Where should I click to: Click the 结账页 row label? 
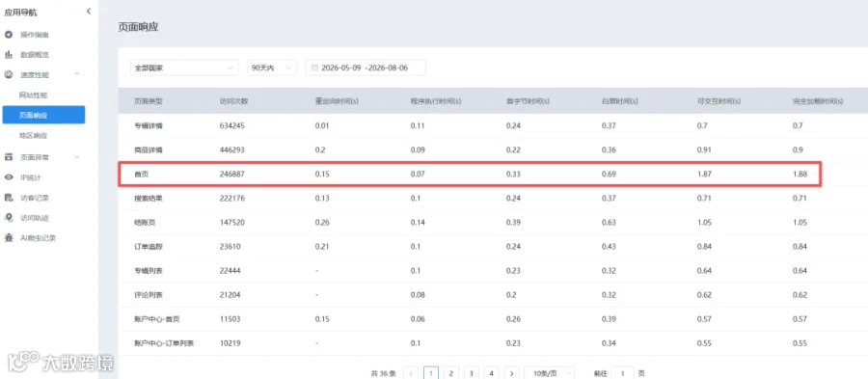click(x=145, y=223)
